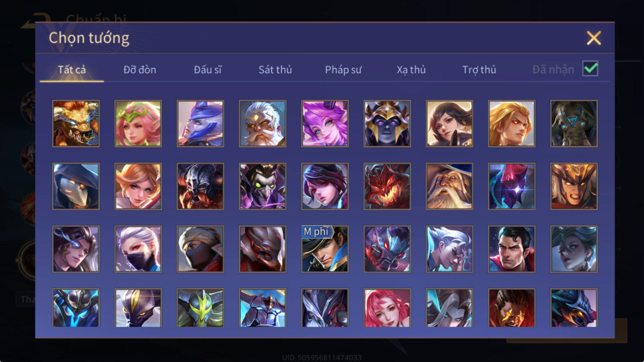Return to the "Tất cả" tab

72,70
